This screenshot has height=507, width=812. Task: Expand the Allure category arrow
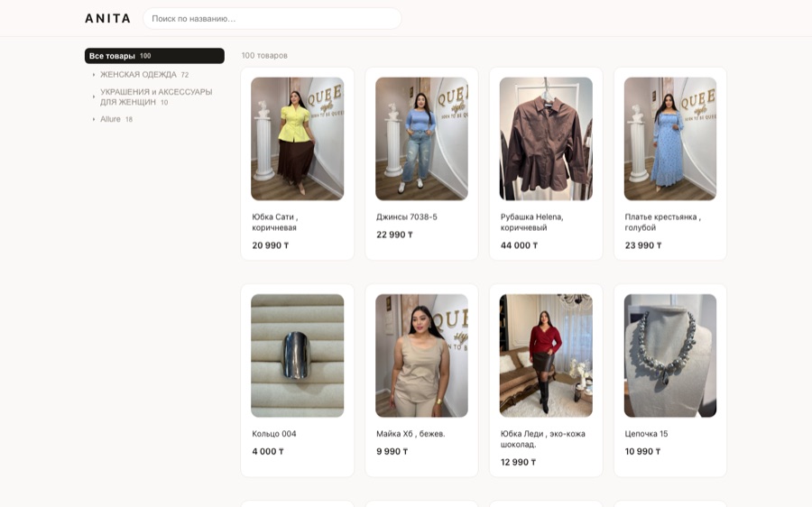tap(94, 119)
